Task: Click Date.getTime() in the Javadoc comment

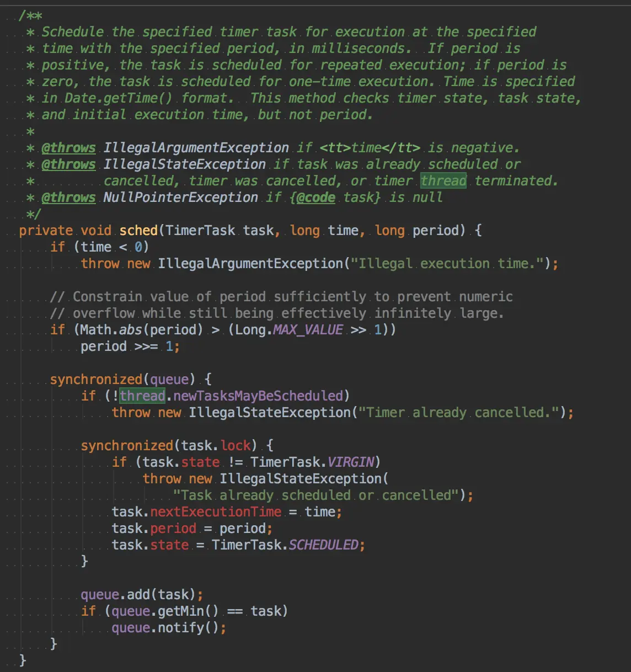Action: (119, 98)
